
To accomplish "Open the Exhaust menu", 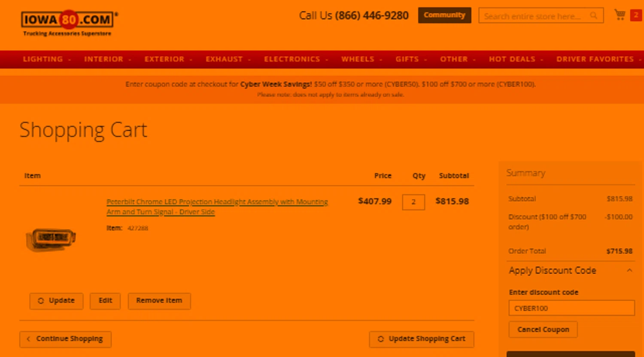I will 228,59.
